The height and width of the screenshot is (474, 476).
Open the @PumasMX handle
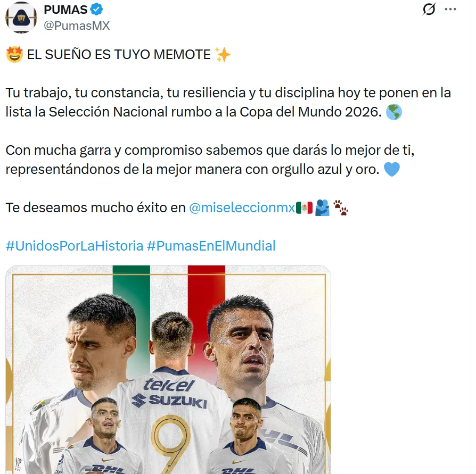tap(77, 26)
